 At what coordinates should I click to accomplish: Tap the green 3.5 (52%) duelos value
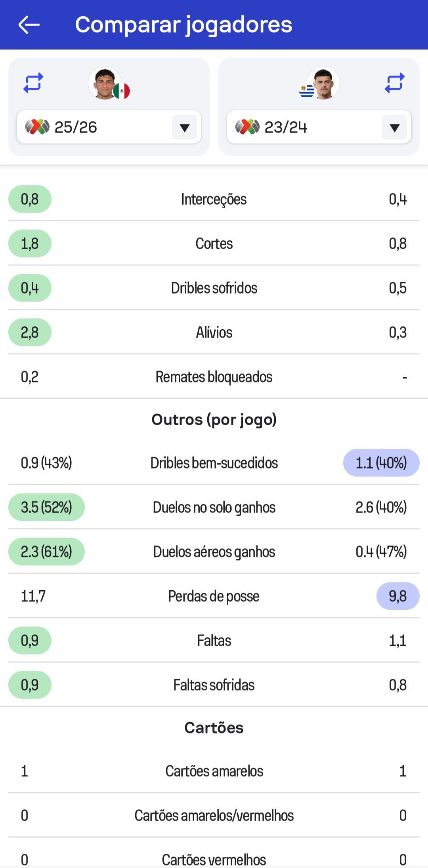coord(46,507)
